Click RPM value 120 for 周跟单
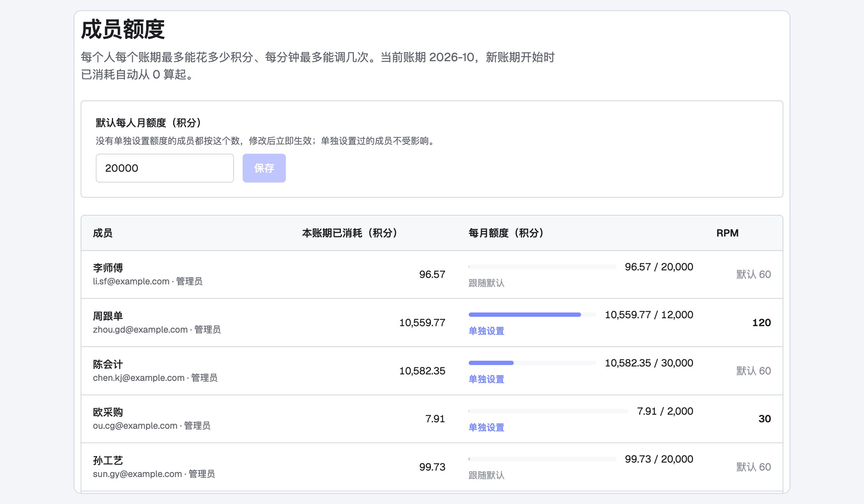 pyautogui.click(x=761, y=323)
